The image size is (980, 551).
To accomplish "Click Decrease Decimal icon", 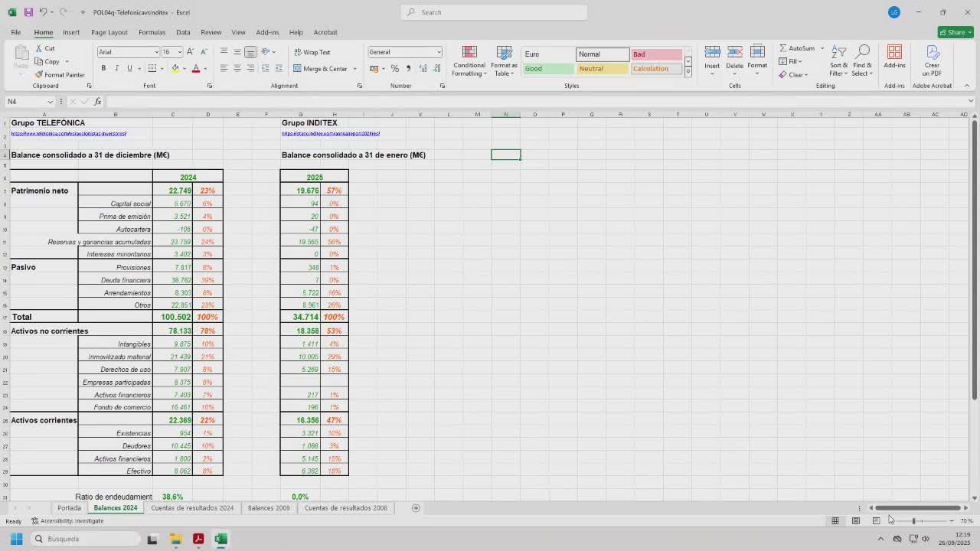I will click(436, 68).
